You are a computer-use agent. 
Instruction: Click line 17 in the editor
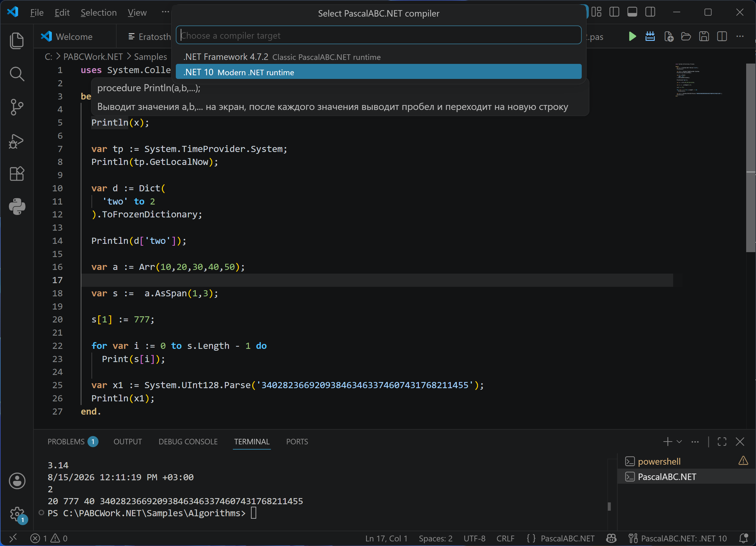point(377,280)
